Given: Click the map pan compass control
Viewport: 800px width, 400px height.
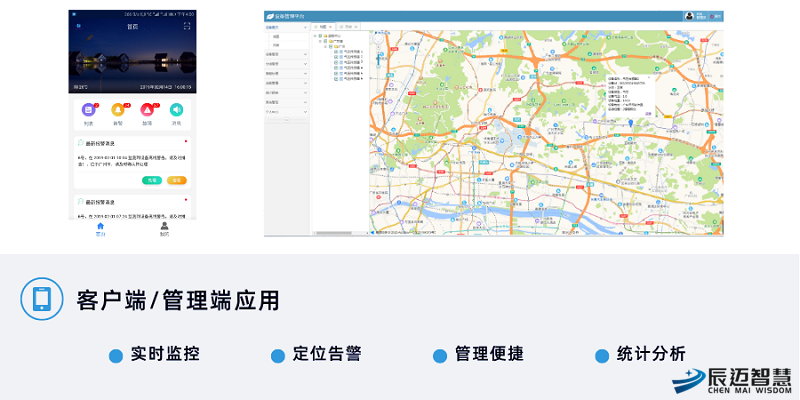Looking at the screenshot, I should pos(380,40).
